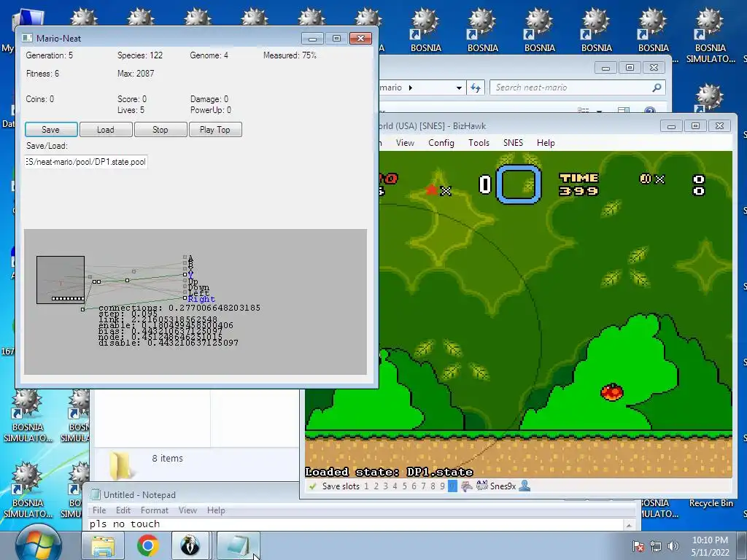Click the neural network input grid box
The image size is (747, 560).
tap(61, 280)
